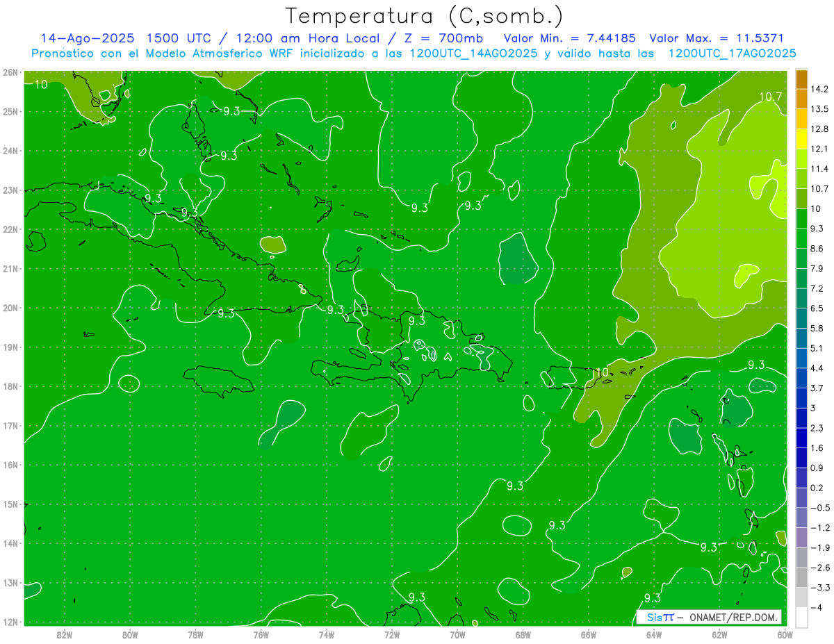This screenshot has height=644, width=834.
Task: Select the date text '14-Ago-2025'
Action: [x=87, y=38]
